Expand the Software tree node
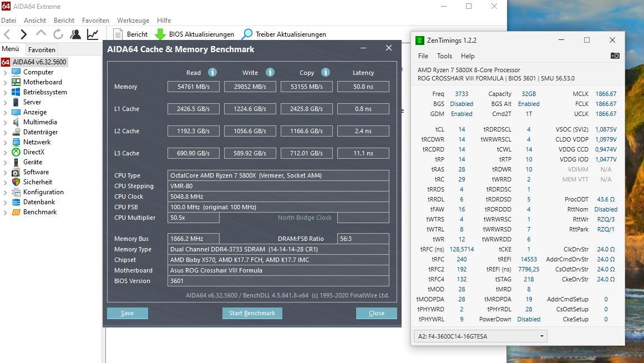 pos(6,172)
